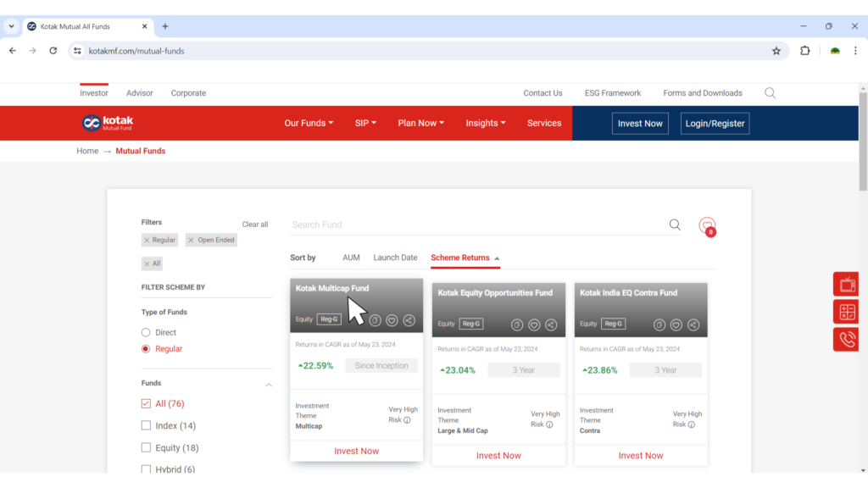Click Invest Now on Kotak Equity Opportunities Fund
Viewport: 868px width, 488px height.
(498, 456)
